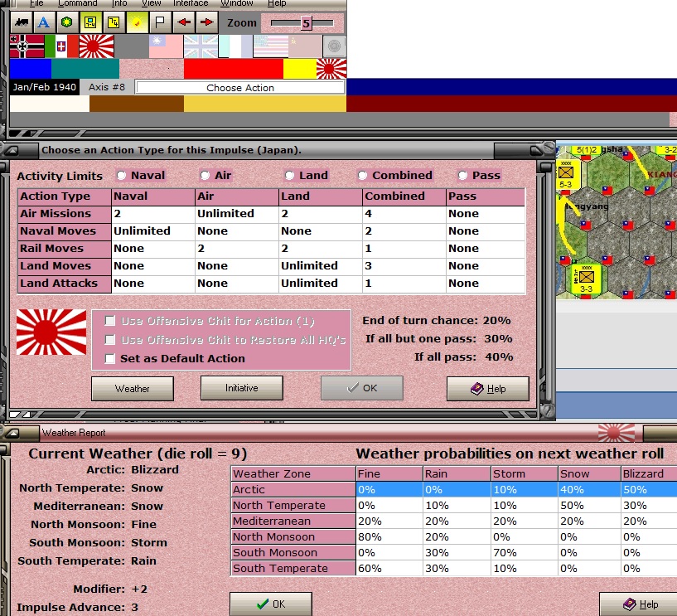Select the Arctic row in weather probabilities table
The width and height of the screenshot is (677, 616).
click(453, 489)
